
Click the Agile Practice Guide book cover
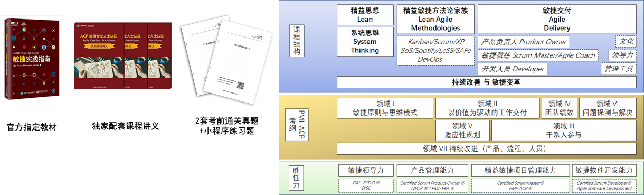coord(32,60)
